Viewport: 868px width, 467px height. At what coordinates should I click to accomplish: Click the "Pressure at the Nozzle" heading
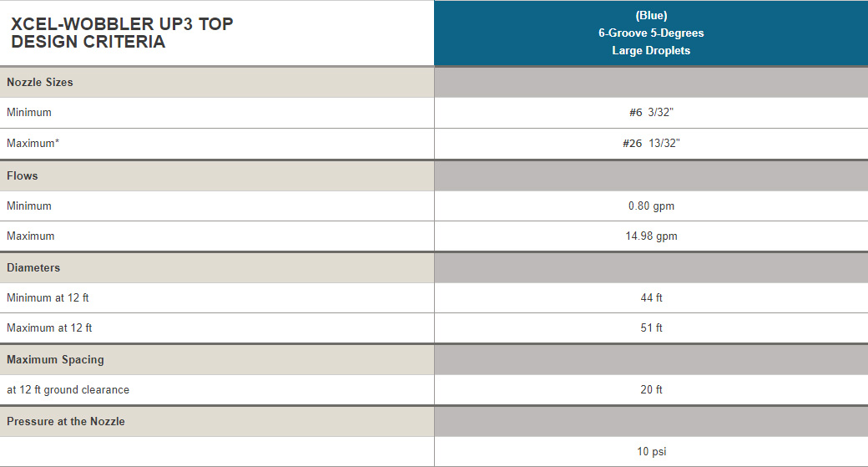(66, 422)
